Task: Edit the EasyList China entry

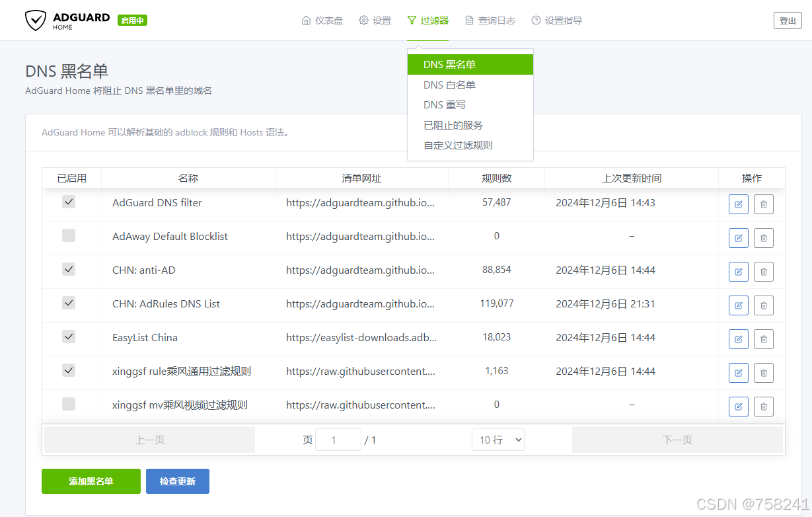Action: 739,339
